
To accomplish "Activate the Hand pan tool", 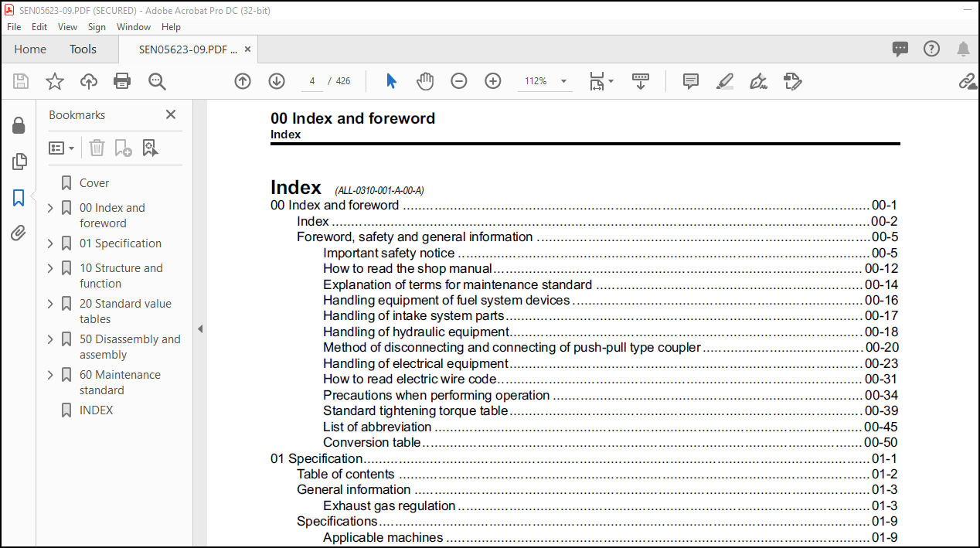I will coord(425,81).
